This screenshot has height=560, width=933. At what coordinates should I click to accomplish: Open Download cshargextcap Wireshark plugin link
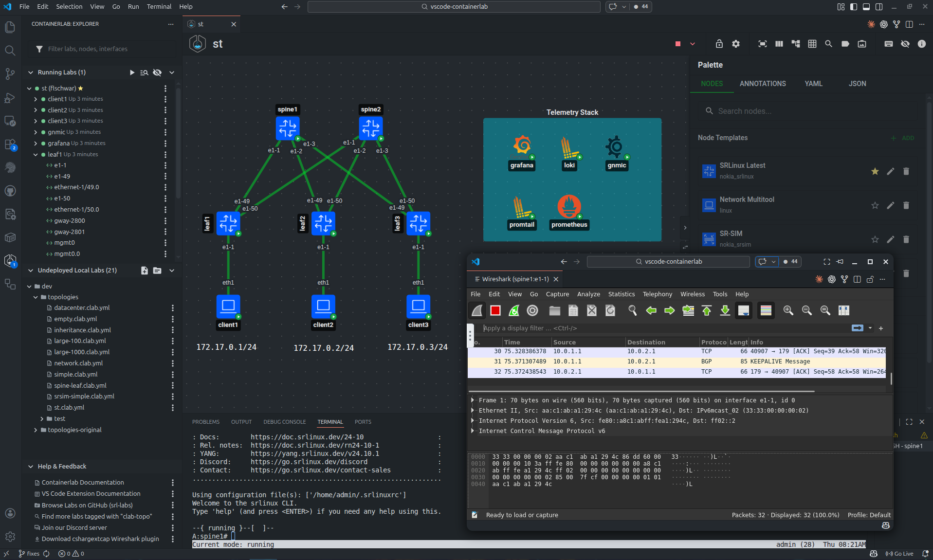tap(100, 539)
